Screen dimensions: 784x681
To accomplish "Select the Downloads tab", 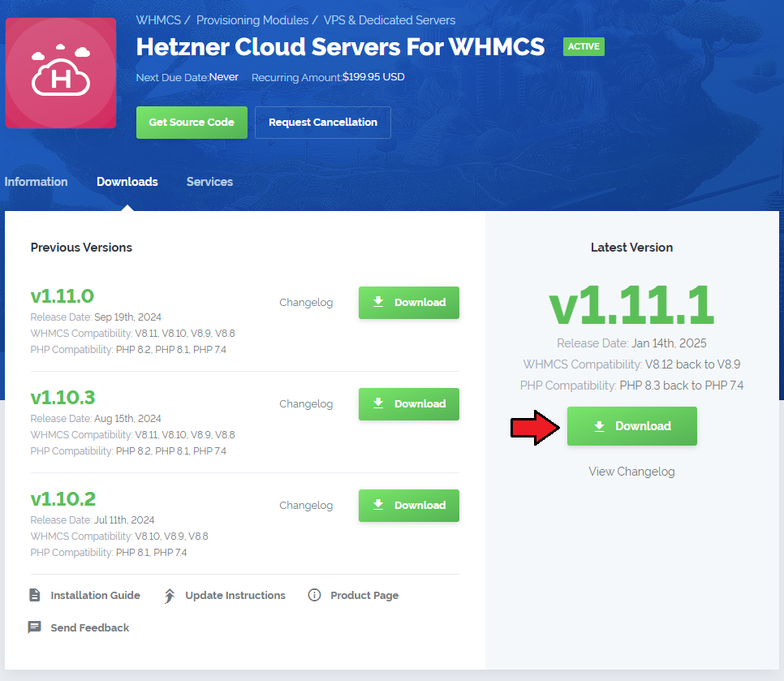I will pos(127,182).
